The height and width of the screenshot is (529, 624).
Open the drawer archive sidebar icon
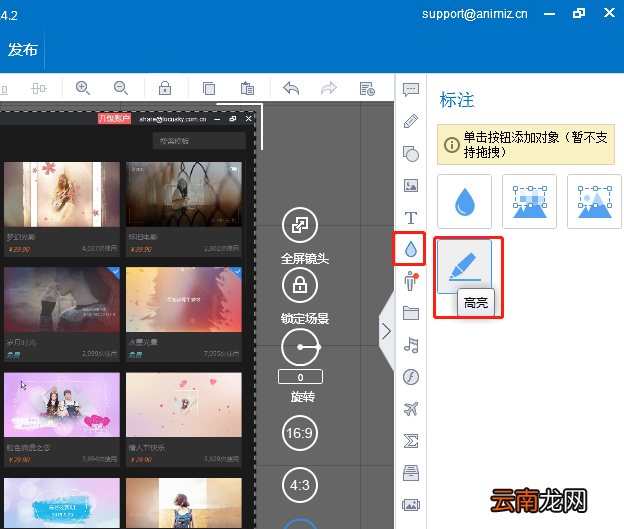point(411,473)
